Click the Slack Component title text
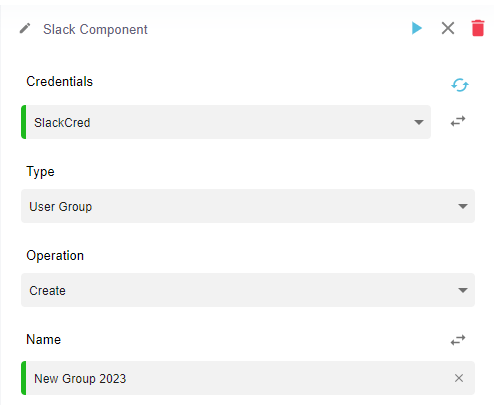Image resolution: width=494 pixels, height=405 pixels. click(95, 29)
